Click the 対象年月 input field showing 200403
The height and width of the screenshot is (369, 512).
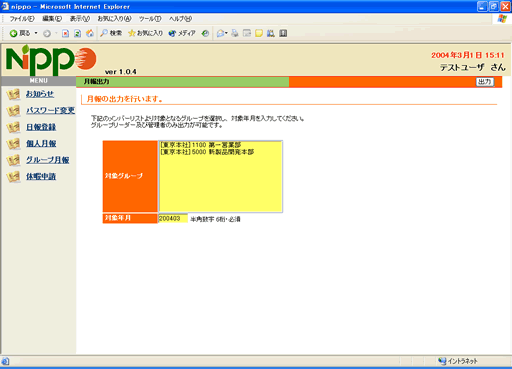(x=173, y=219)
